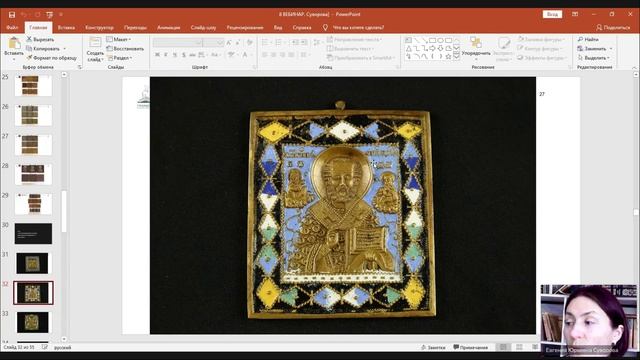This screenshot has height=360, width=640.
Task: Switch to the Переходы tab
Action: point(135,28)
